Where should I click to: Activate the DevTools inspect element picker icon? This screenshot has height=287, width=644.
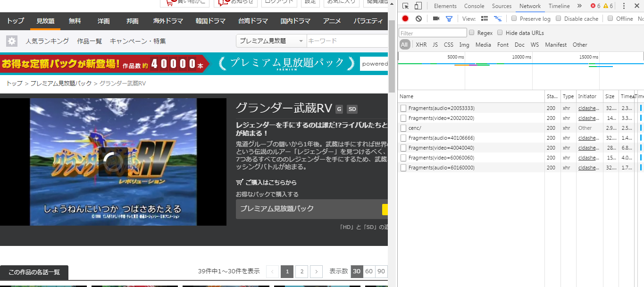point(405,6)
